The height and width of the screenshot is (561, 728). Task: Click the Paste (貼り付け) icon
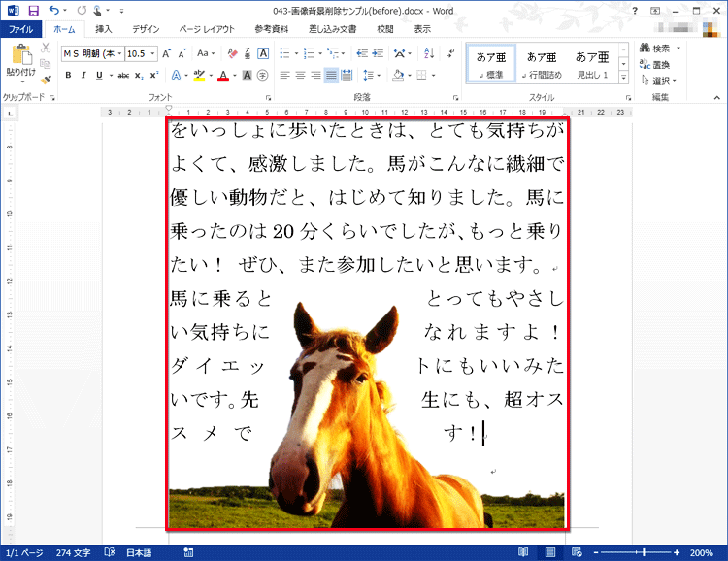[21, 54]
